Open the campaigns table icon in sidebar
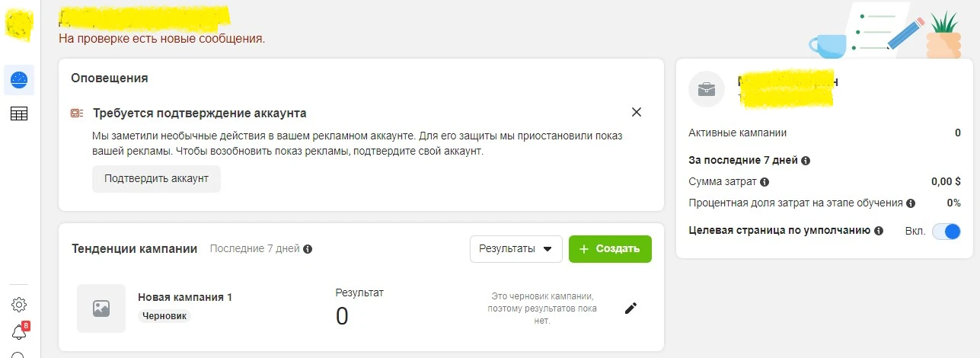 coord(19,114)
